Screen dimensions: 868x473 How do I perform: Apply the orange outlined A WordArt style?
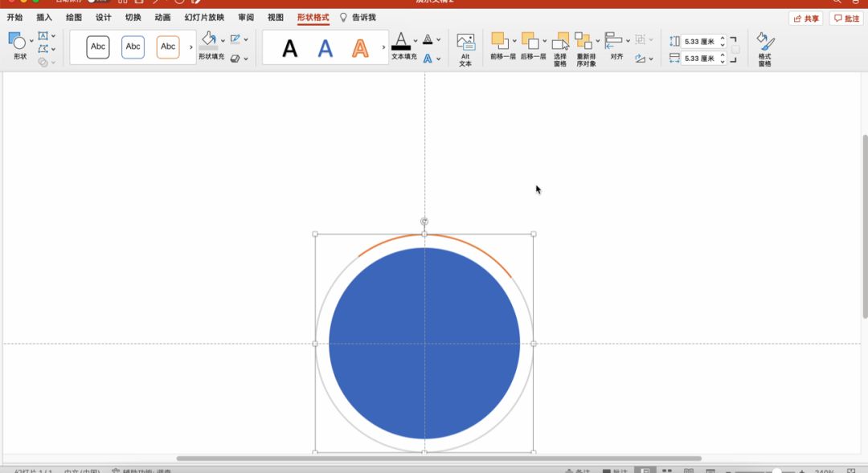[360, 49]
